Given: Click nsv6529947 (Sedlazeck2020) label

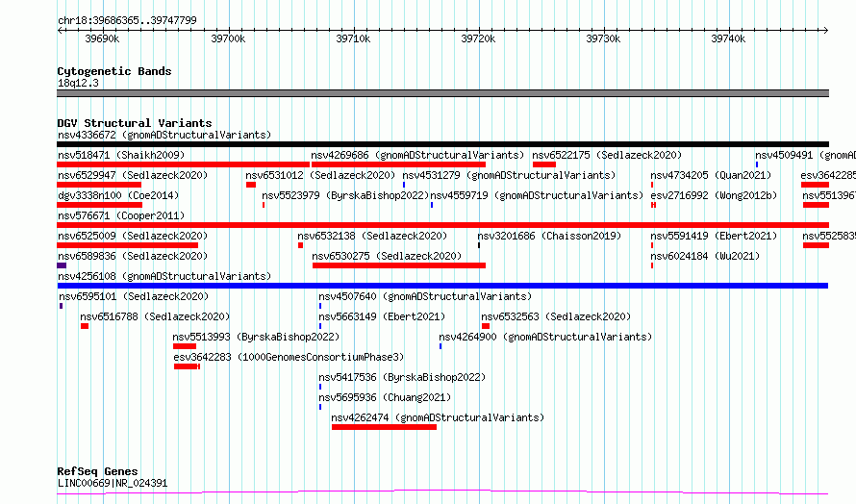Looking at the screenshot, I should [133, 175].
